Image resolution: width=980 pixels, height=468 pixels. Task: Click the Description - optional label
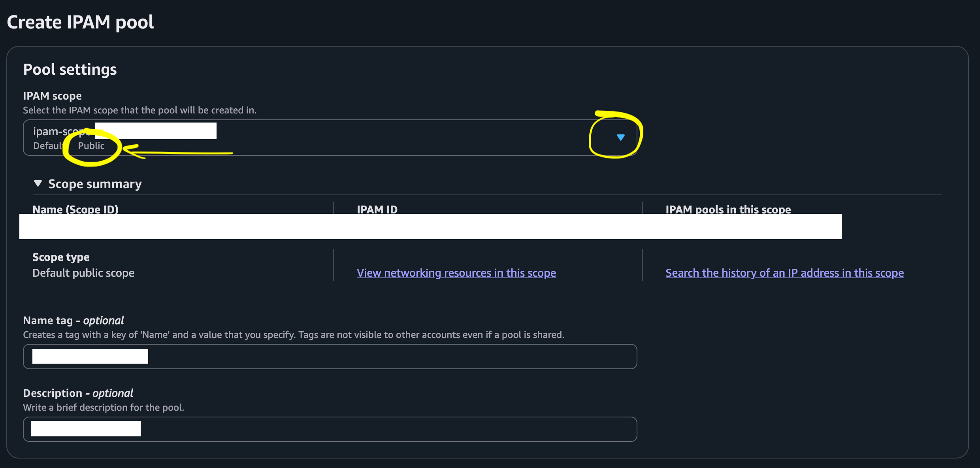click(78, 393)
